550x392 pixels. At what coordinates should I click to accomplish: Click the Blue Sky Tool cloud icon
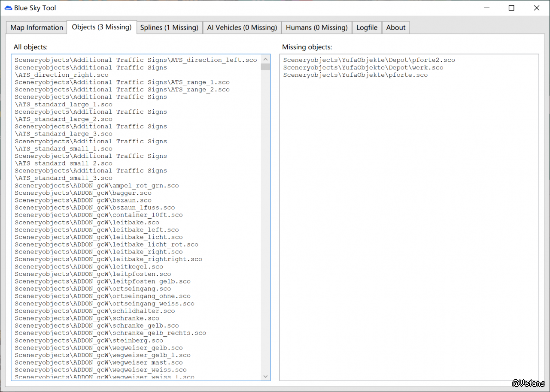8,8
